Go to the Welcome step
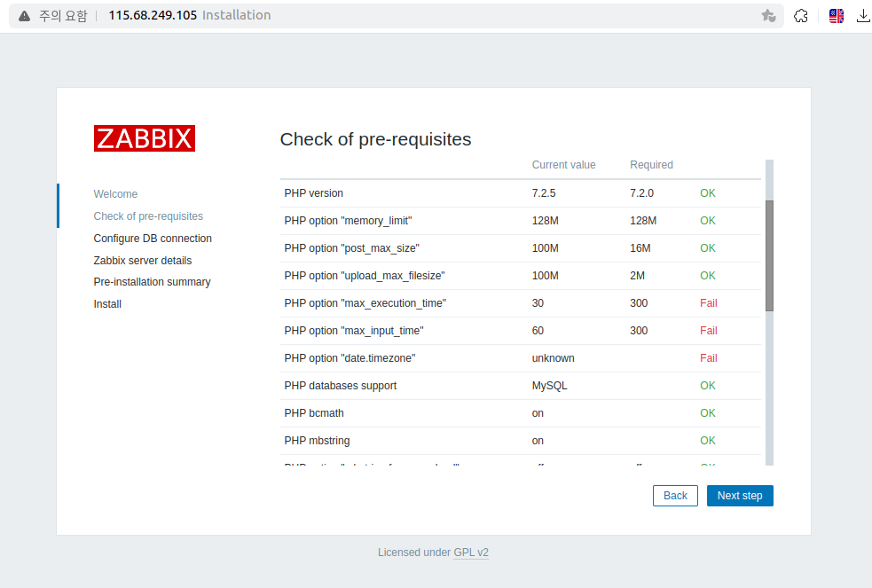 (115, 194)
